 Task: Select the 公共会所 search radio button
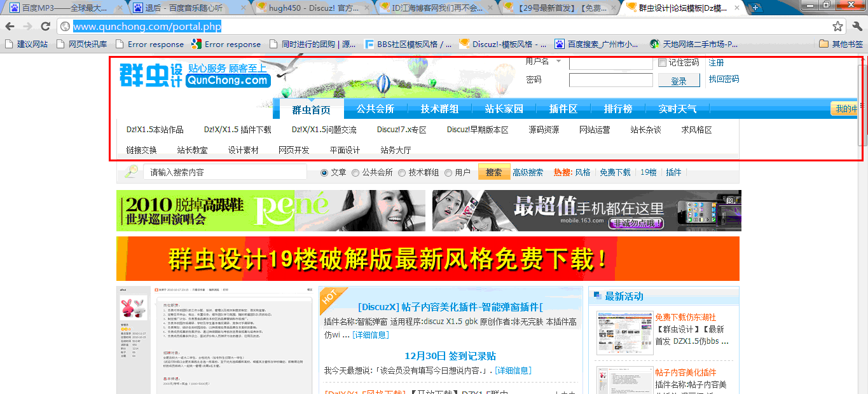coord(355,172)
